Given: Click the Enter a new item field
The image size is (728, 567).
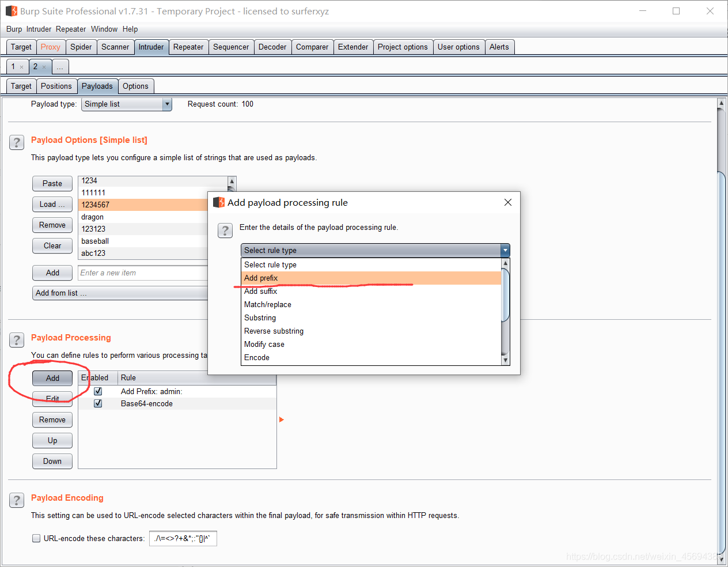Looking at the screenshot, I should coord(143,273).
